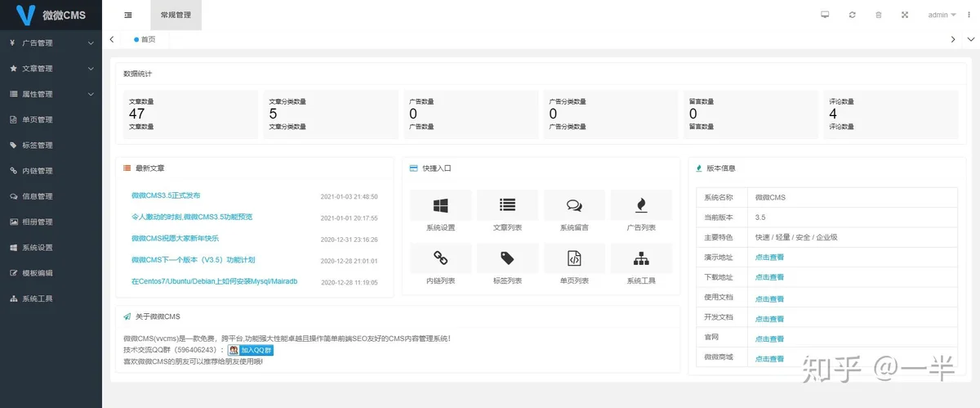Click the 文章分类数量 5 statistic card
The height and width of the screenshot is (408, 980).
click(x=331, y=114)
